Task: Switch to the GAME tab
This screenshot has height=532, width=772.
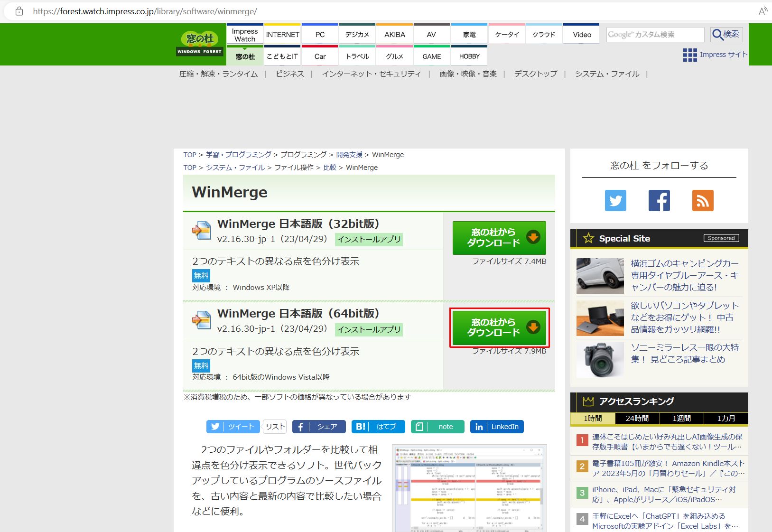Action: [x=431, y=56]
